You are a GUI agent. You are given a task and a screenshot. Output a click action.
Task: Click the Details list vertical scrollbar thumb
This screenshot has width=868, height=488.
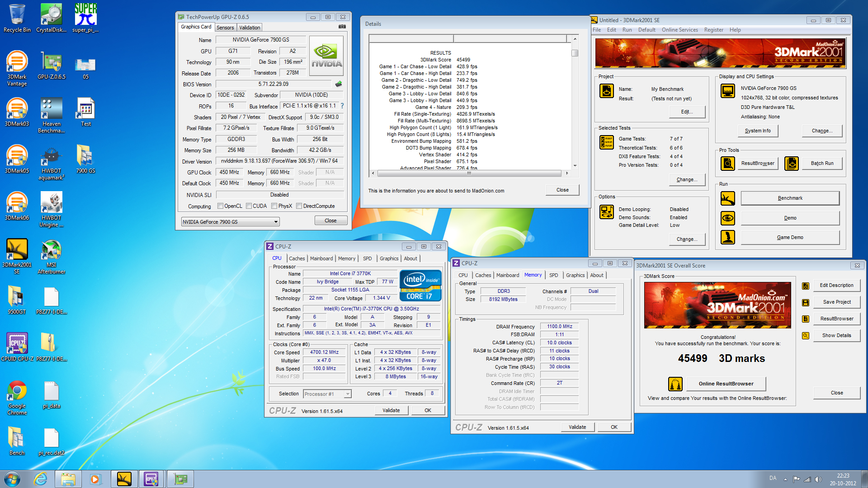[x=575, y=53]
